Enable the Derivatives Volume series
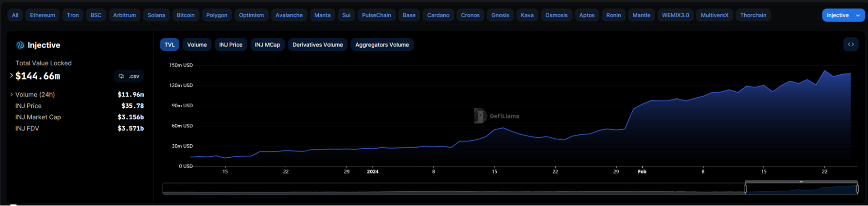Viewport: 868px width, 206px height. pyautogui.click(x=317, y=45)
